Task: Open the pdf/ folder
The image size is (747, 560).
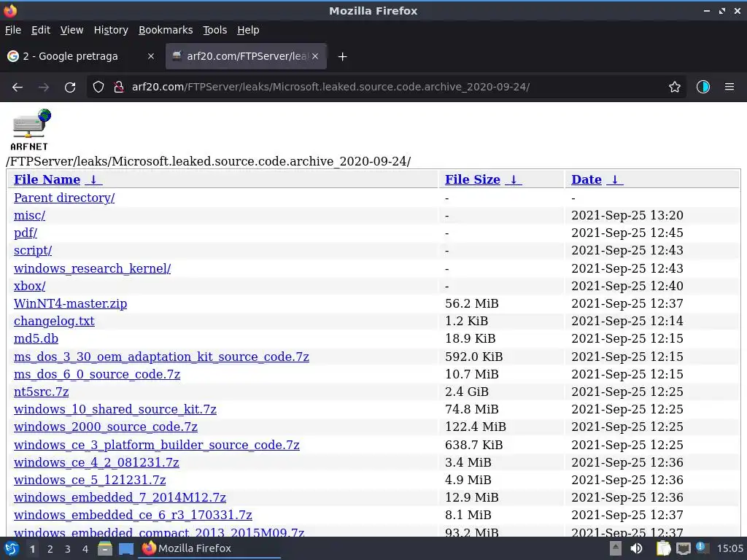Action: click(x=26, y=233)
